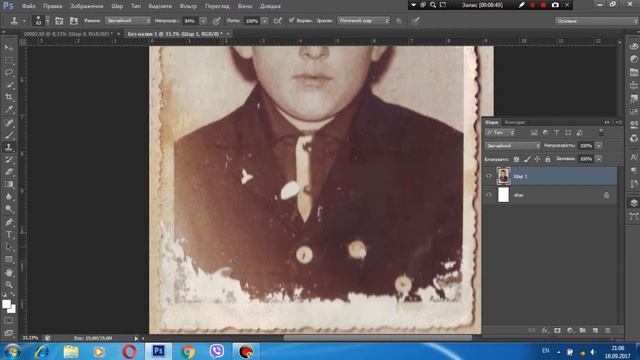Select the Lasso tool
This screenshot has height=360, width=640.
pos(9,73)
